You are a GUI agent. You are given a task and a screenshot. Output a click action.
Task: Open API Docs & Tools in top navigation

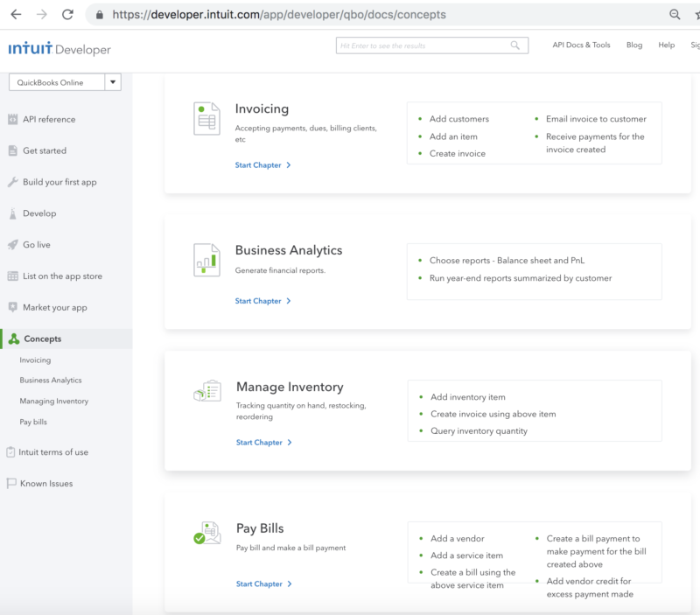tap(581, 45)
